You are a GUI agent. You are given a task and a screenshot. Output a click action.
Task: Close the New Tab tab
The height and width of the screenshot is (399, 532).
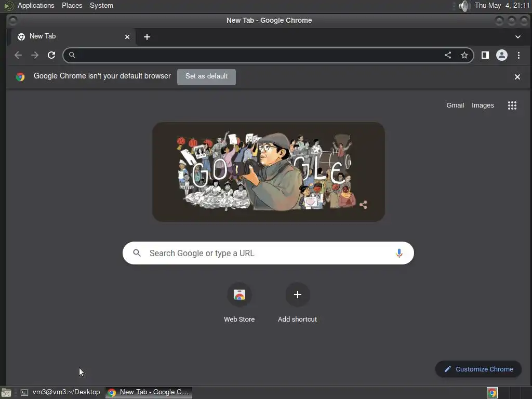click(x=127, y=37)
